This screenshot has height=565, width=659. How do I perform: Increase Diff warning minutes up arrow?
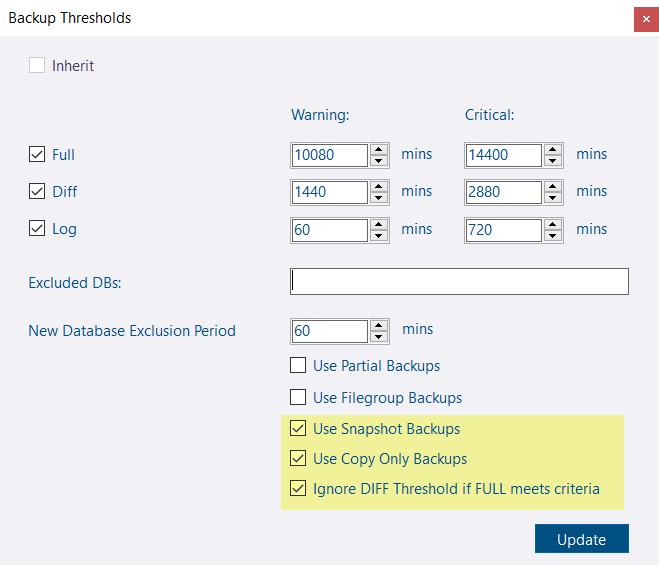pyautogui.click(x=379, y=187)
